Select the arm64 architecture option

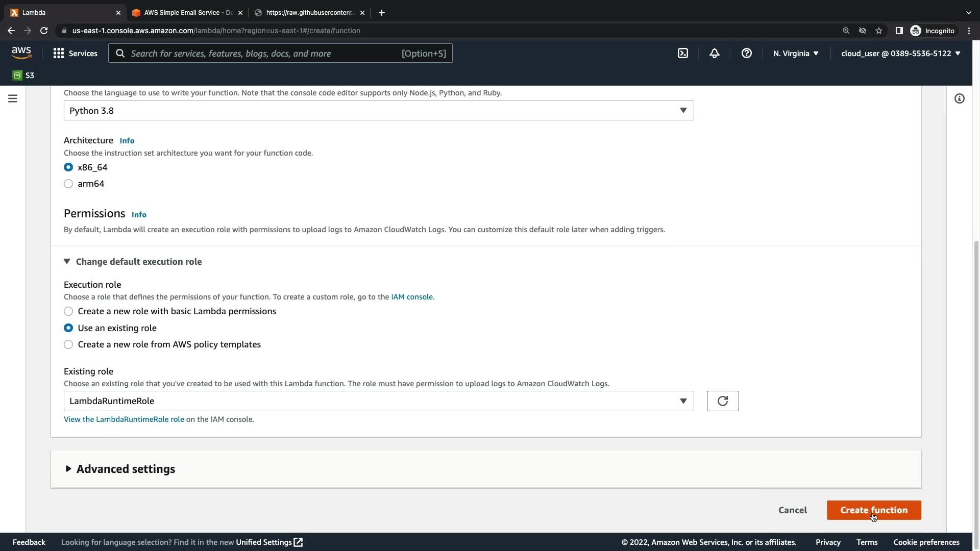tap(68, 184)
